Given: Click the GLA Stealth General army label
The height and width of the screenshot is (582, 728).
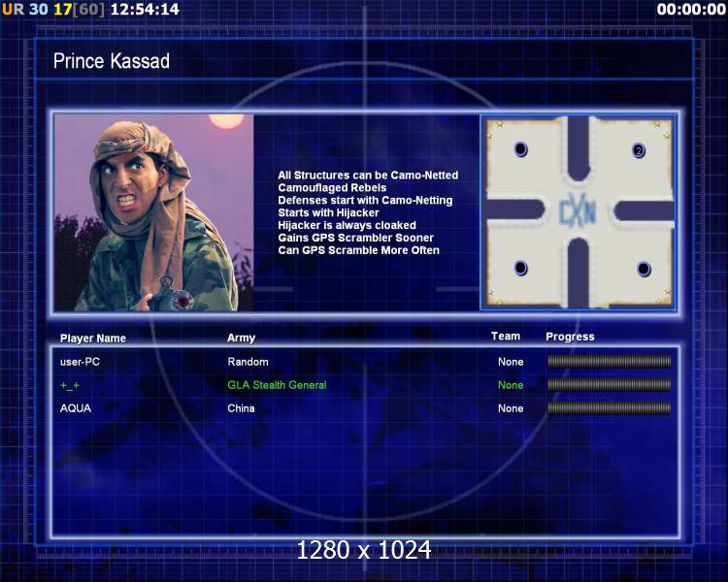Looking at the screenshot, I should point(277,385).
